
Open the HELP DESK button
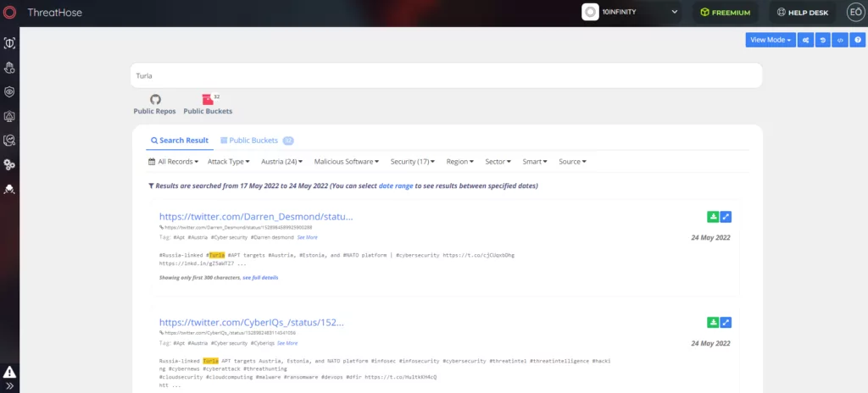click(x=804, y=12)
